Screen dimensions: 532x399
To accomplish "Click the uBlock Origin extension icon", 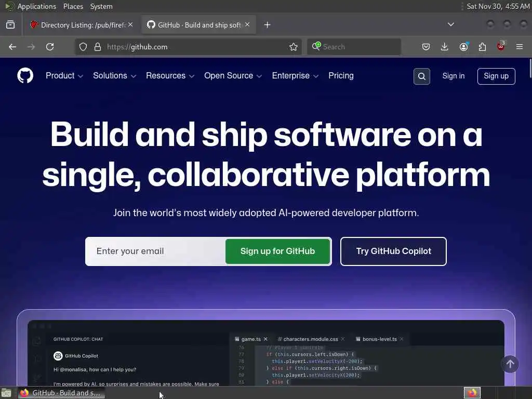I will 501,46.
